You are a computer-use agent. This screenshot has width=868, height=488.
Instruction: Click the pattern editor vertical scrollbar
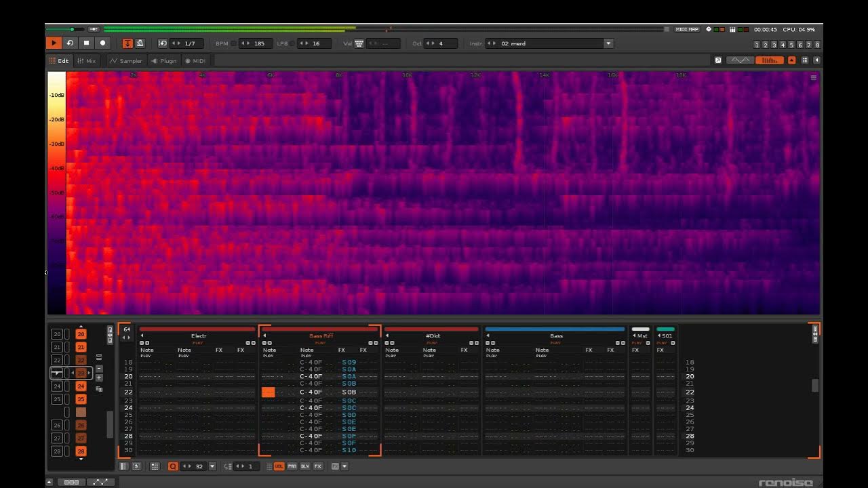click(x=815, y=385)
